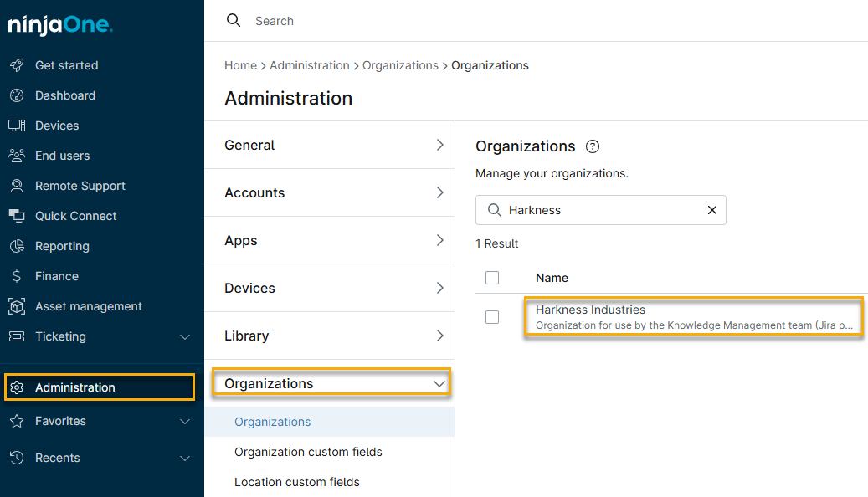This screenshot has height=497, width=868.
Task: Select Organization custom fields submenu item
Action: point(308,452)
